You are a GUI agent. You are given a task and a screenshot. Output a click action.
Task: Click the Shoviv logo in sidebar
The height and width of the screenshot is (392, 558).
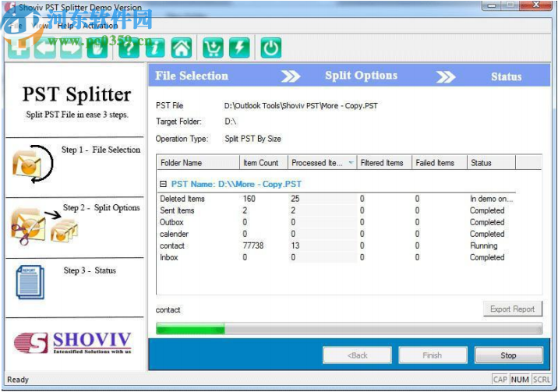pos(73,343)
